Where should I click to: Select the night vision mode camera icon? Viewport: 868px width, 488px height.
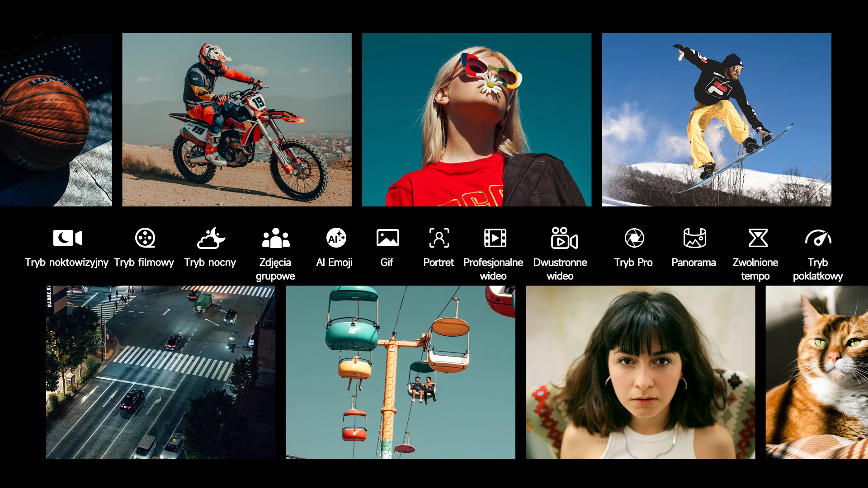click(67, 238)
